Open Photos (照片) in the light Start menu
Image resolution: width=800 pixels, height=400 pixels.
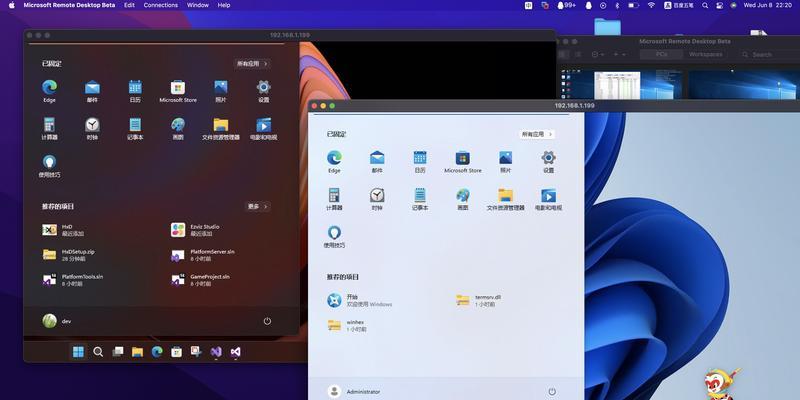click(506, 162)
